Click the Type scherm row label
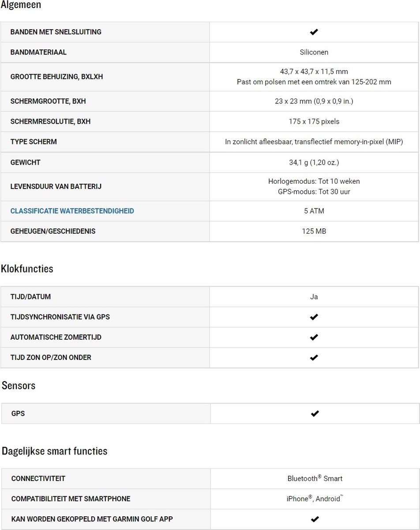The height and width of the screenshot is (530, 420). pyautogui.click(x=34, y=142)
